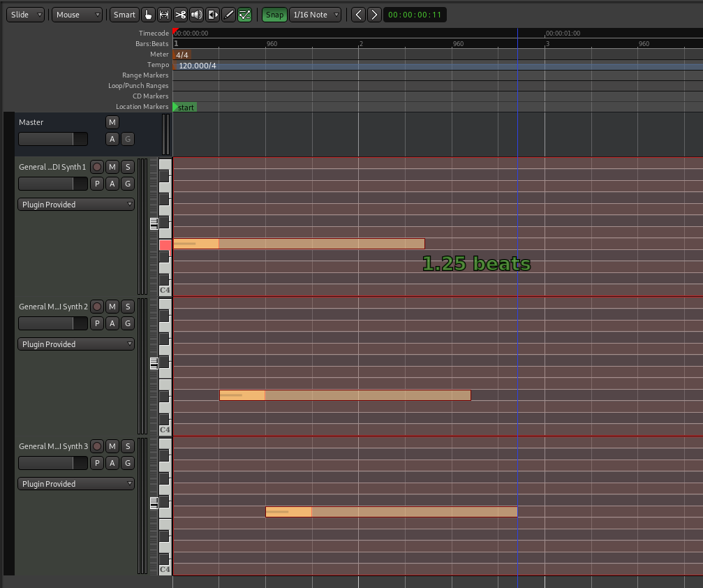Image resolution: width=703 pixels, height=588 pixels.
Task: Open Playlist button on MIDI Synth 2
Action: 97,323
